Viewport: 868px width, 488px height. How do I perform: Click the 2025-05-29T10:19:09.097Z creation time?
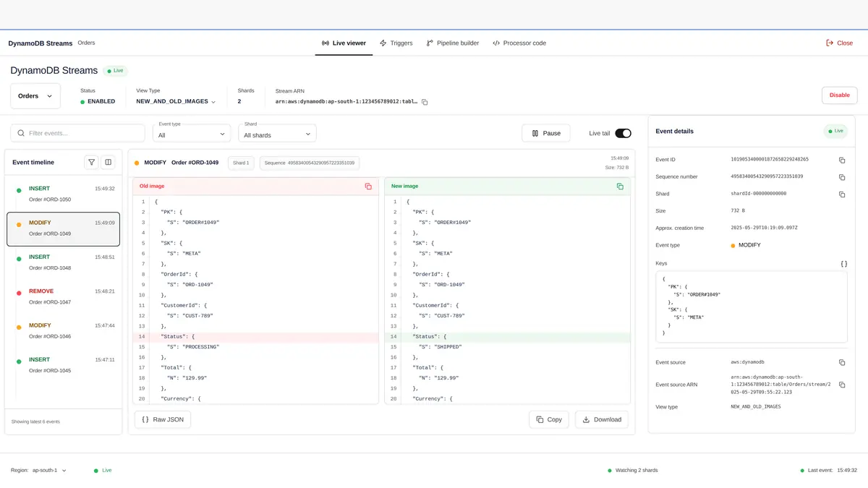point(765,228)
